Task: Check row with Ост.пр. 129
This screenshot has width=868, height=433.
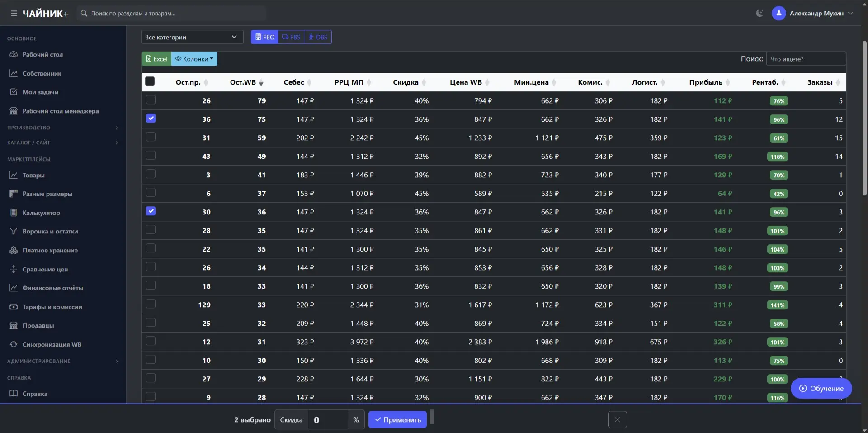Action: pyautogui.click(x=151, y=304)
